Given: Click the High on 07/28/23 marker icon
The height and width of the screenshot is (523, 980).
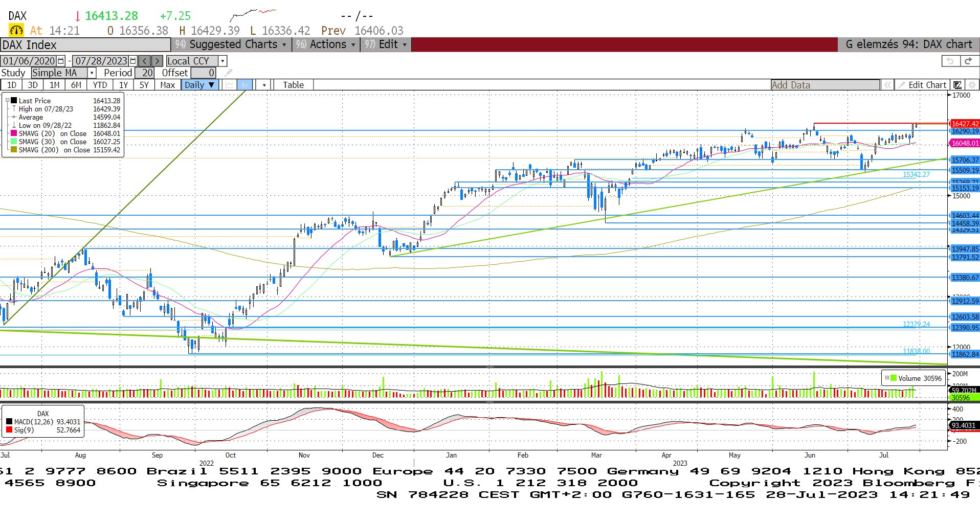Looking at the screenshot, I should tap(14, 109).
